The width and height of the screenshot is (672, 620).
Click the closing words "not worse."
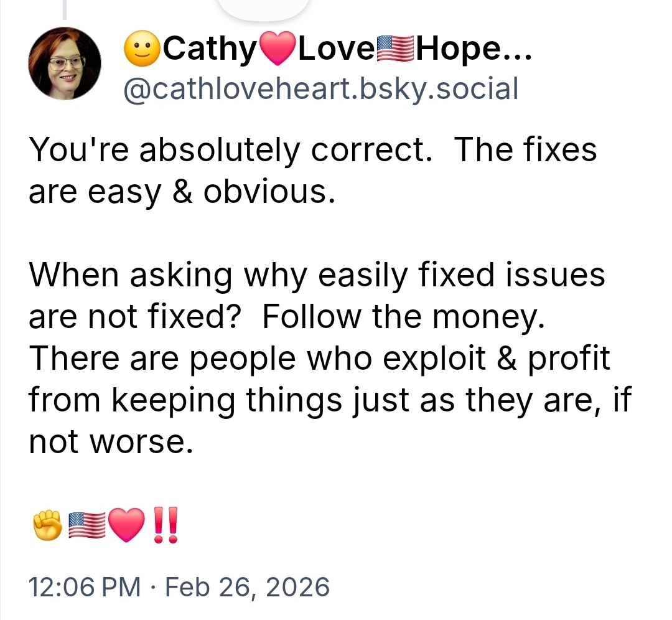pos(107,442)
